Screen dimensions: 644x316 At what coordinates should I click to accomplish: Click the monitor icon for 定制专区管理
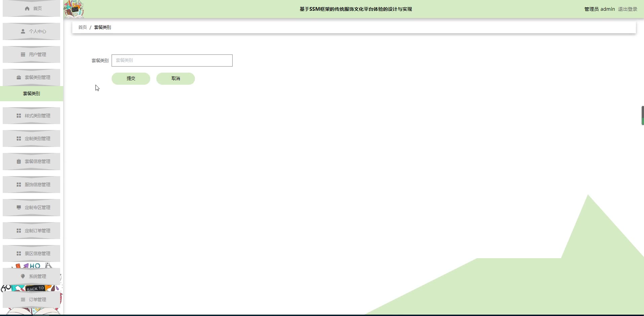[19, 207]
